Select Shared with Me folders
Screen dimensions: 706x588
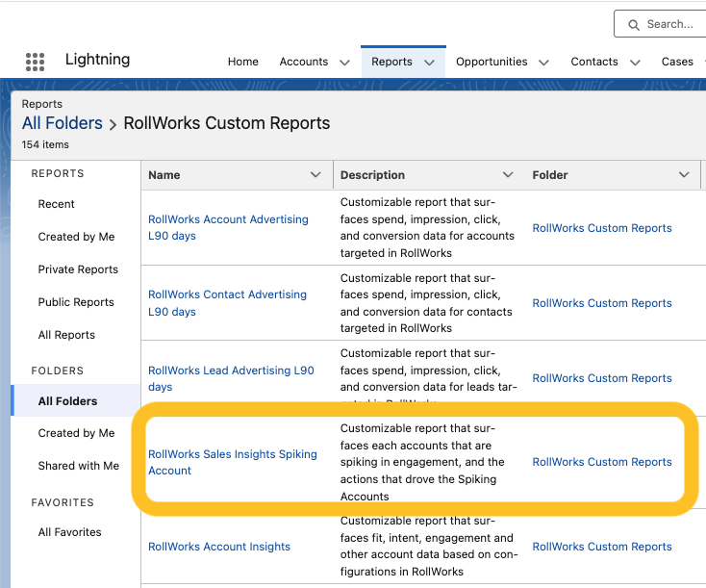[x=79, y=466]
